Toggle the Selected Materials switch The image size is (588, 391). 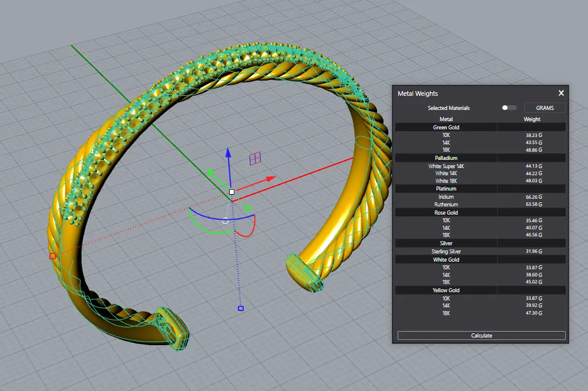click(509, 108)
